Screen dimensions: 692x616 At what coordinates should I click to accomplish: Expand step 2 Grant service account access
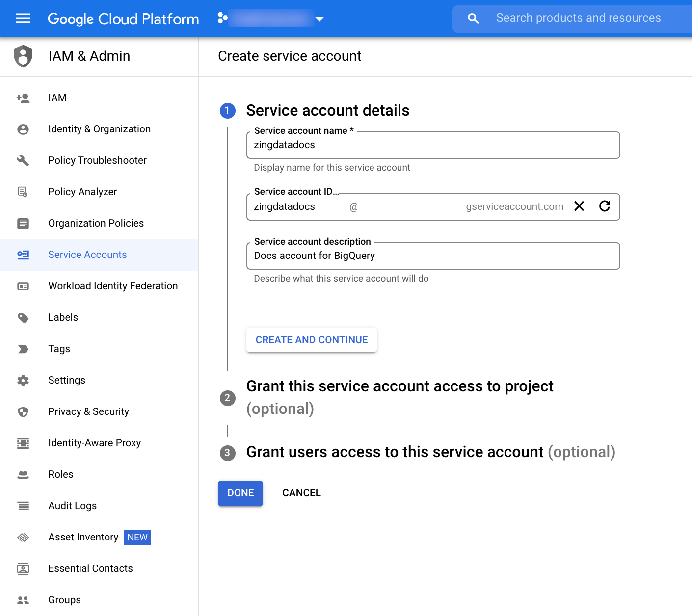pyautogui.click(x=399, y=397)
